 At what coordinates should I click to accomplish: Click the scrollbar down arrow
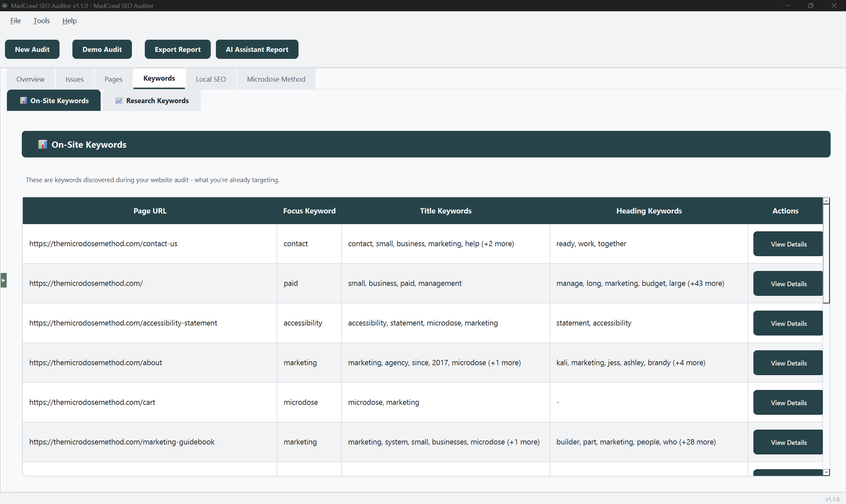[x=826, y=472]
